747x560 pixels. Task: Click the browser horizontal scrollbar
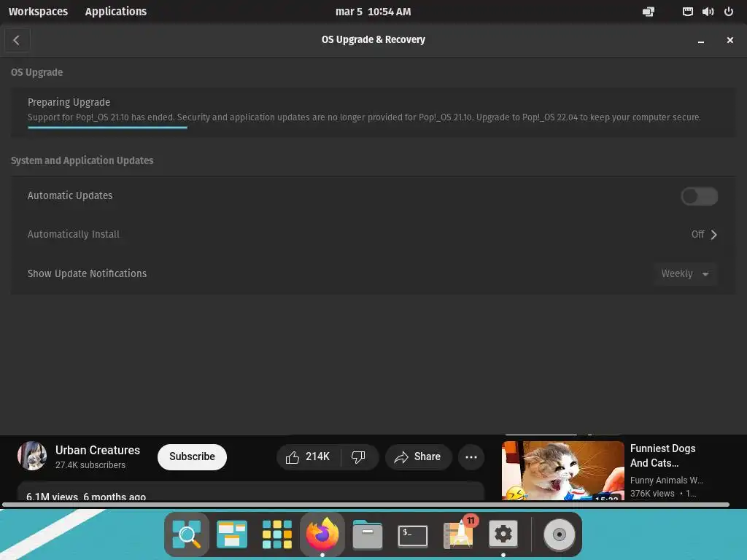(x=365, y=505)
